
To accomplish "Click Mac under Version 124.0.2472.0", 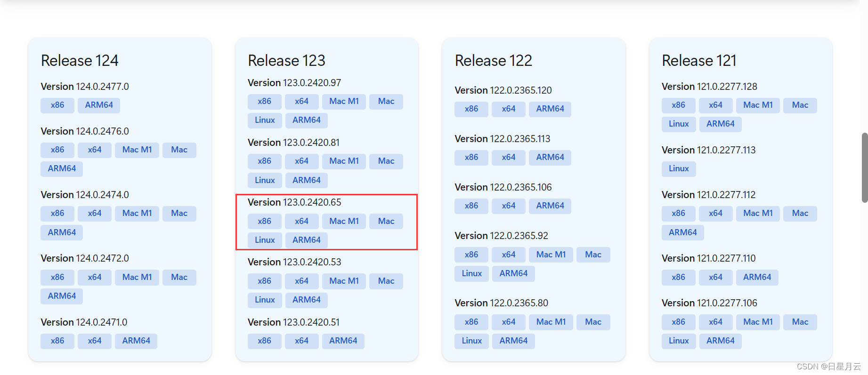I will coord(179,278).
